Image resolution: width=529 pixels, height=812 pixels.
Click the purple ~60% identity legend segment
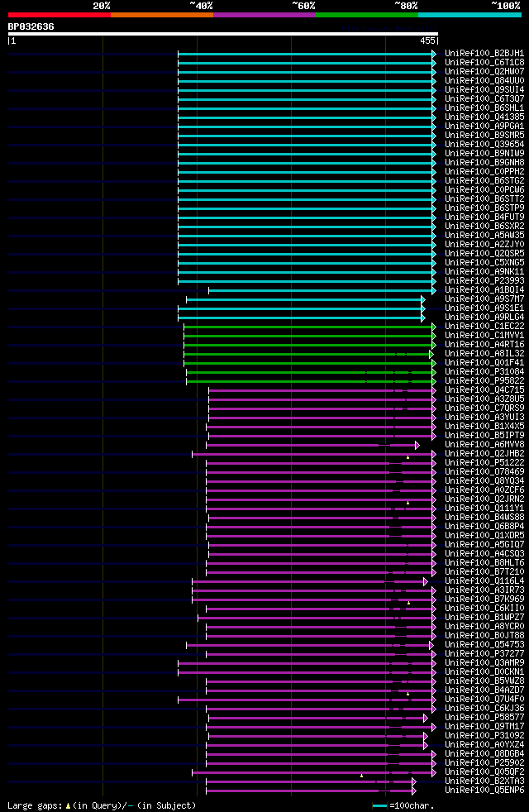point(264,15)
